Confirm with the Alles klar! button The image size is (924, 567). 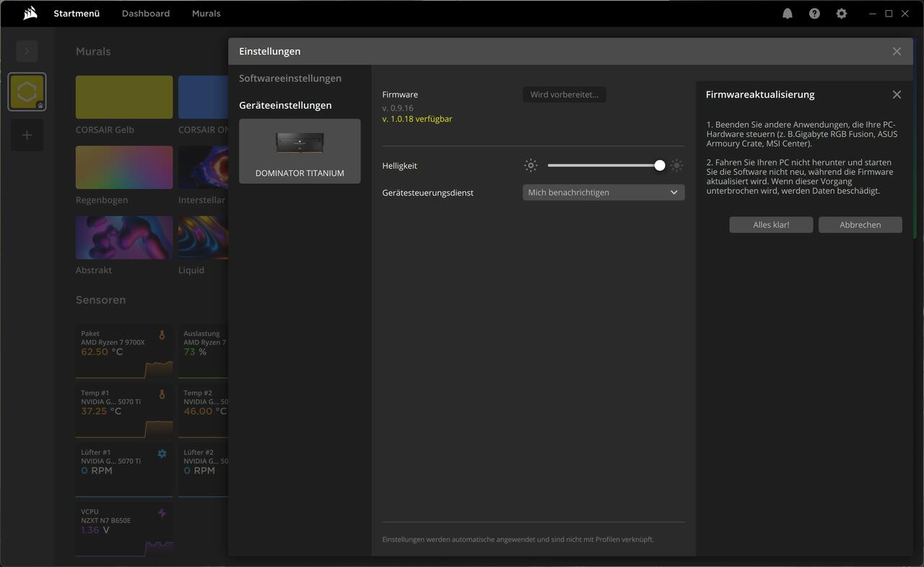click(771, 225)
